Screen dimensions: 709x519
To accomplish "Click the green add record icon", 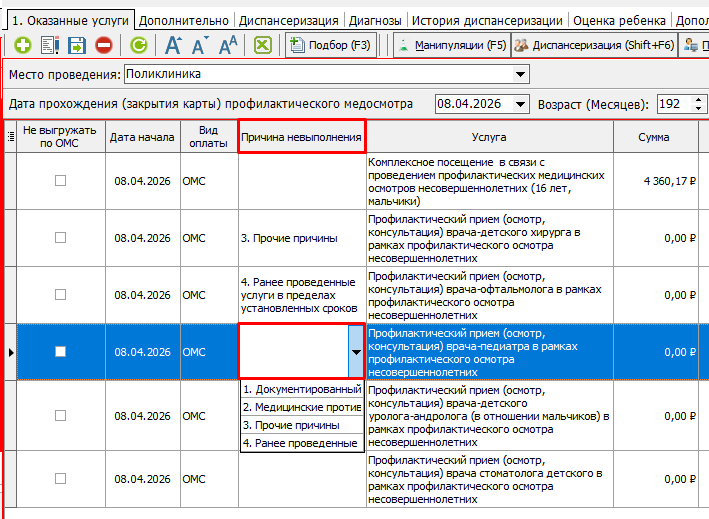I will (22, 45).
